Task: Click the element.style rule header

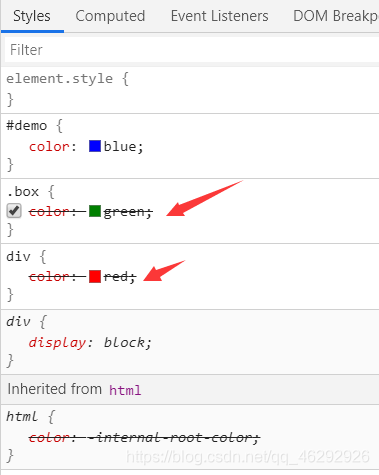Action: pyautogui.click(x=67, y=79)
